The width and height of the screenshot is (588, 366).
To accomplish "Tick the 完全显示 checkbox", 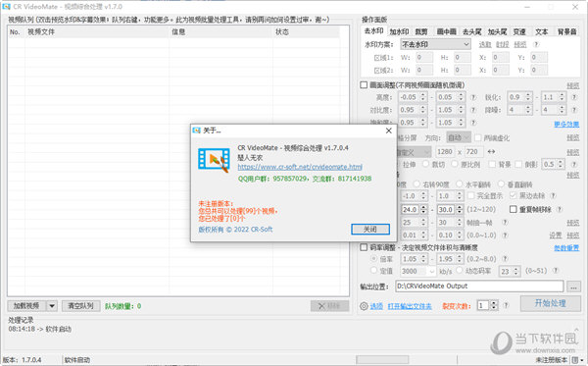I will tap(471, 196).
